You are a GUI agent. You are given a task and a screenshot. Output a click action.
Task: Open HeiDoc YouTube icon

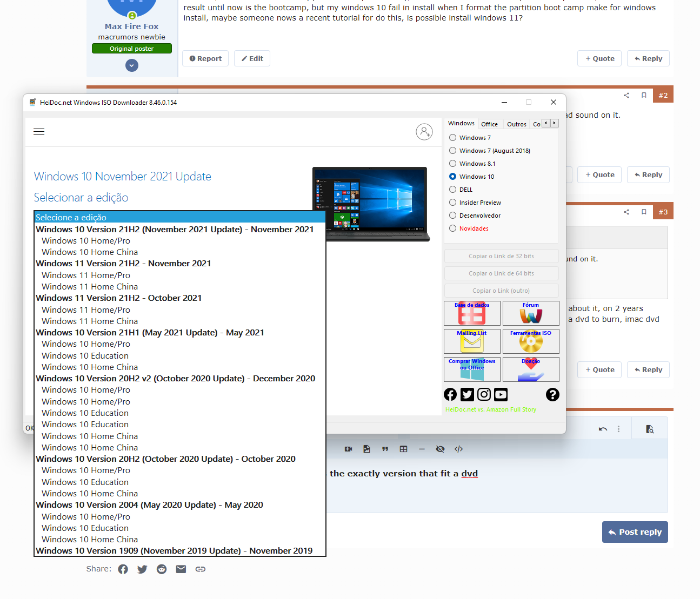[501, 394]
